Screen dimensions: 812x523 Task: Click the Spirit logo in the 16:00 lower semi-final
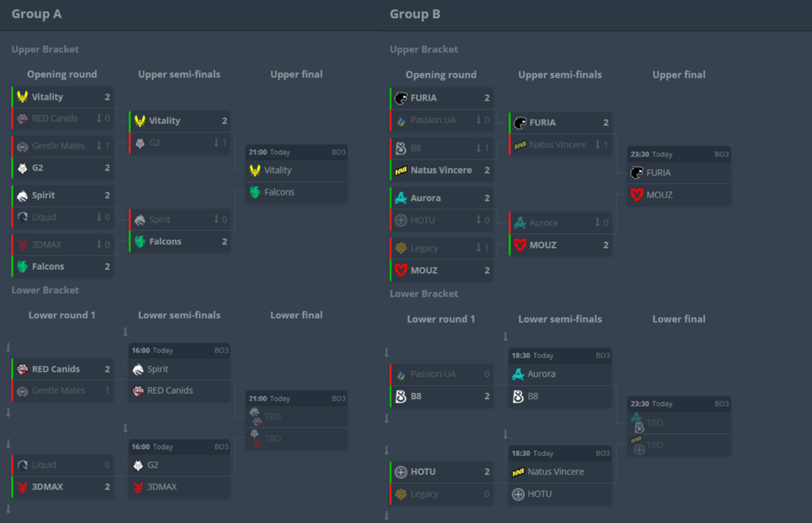pos(139,369)
